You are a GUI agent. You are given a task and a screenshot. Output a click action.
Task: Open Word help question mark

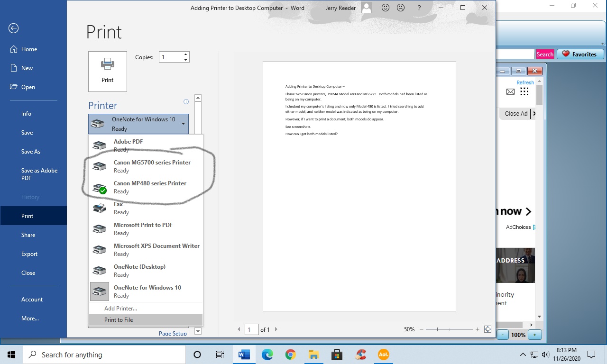click(x=419, y=8)
